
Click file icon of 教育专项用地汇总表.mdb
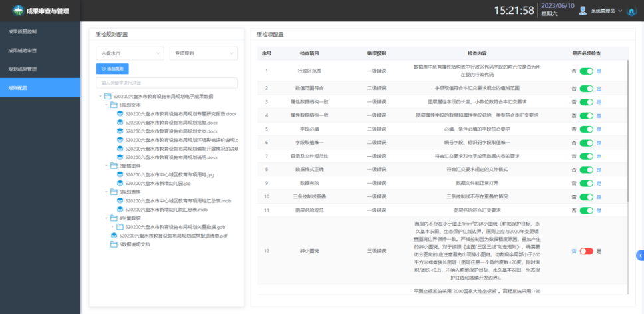pyautogui.click(x=120, y=200)
